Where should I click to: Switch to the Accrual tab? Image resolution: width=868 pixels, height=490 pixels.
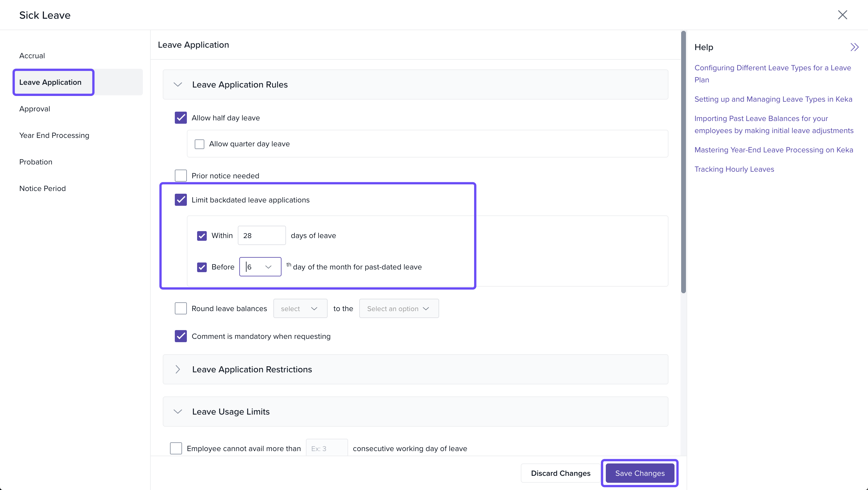(32, 56)
